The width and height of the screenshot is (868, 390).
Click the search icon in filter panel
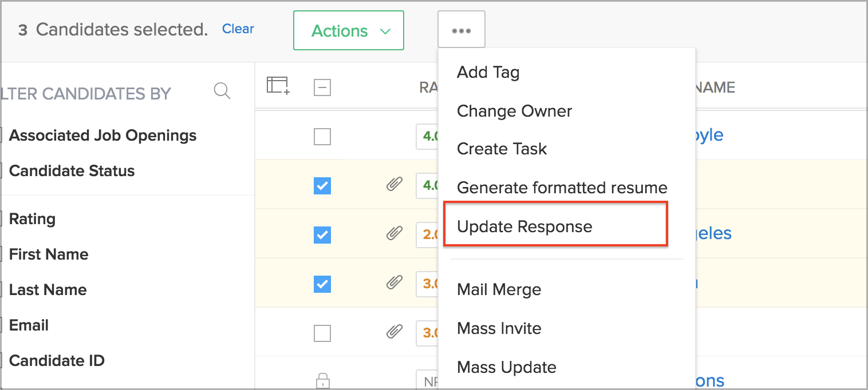[x=222, y=91]
